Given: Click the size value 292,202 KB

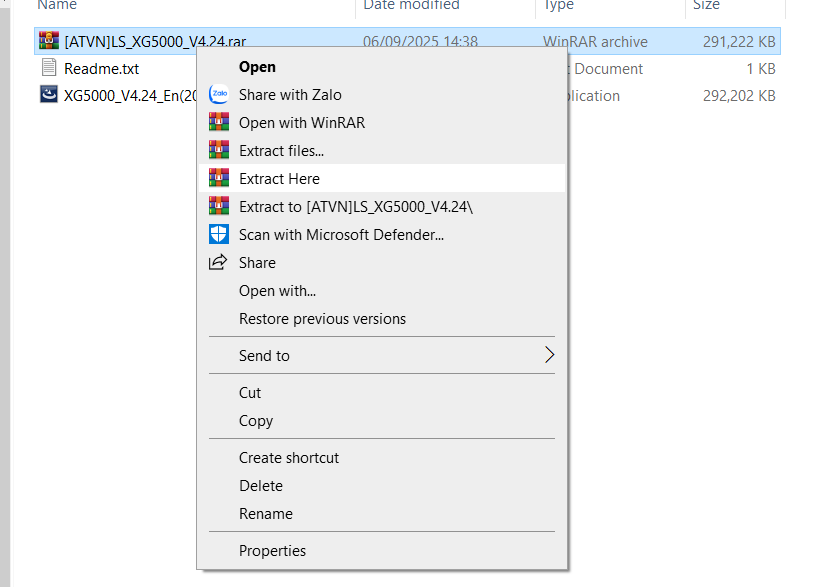Looking at the screenshot, I should click(x=739, y=96).
